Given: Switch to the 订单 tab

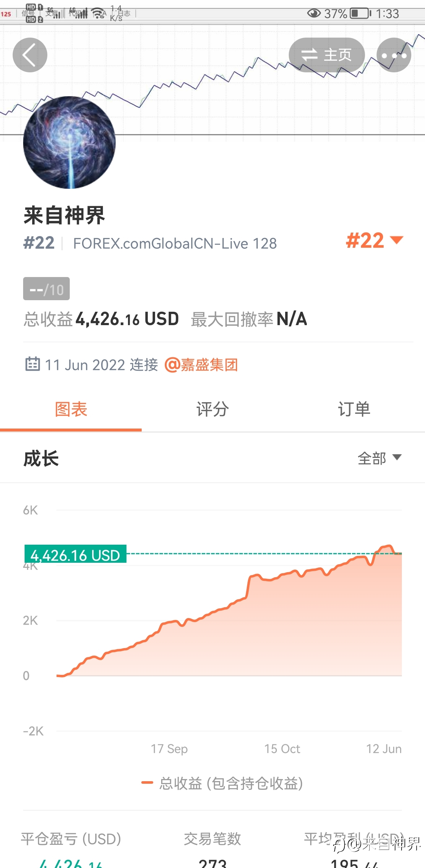Looking at the screenshot, I should point(354,409).
